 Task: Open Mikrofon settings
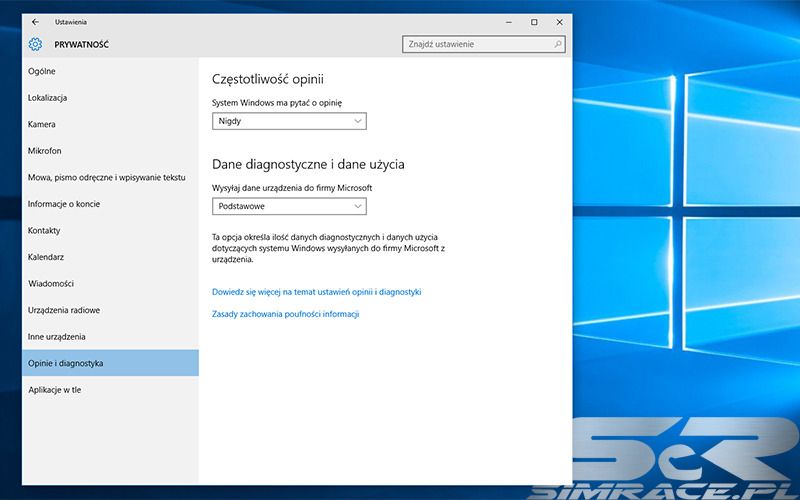45,151
